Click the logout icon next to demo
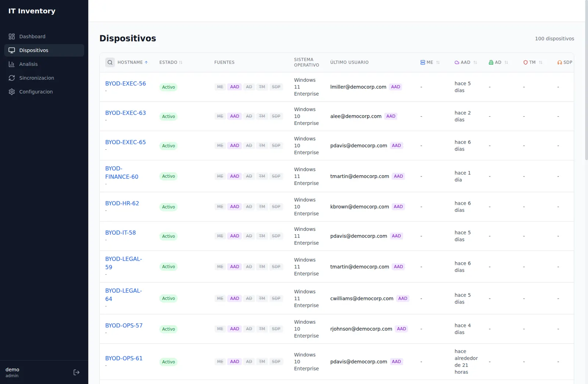 click(76, 372)
